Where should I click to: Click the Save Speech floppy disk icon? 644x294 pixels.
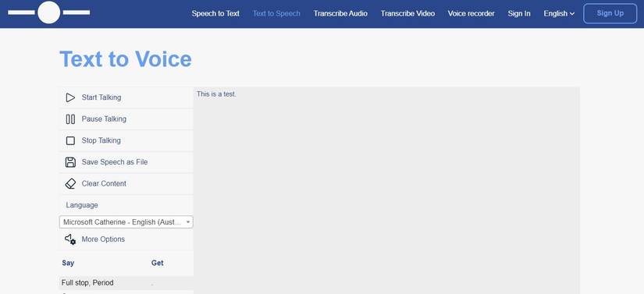(70, 162)
